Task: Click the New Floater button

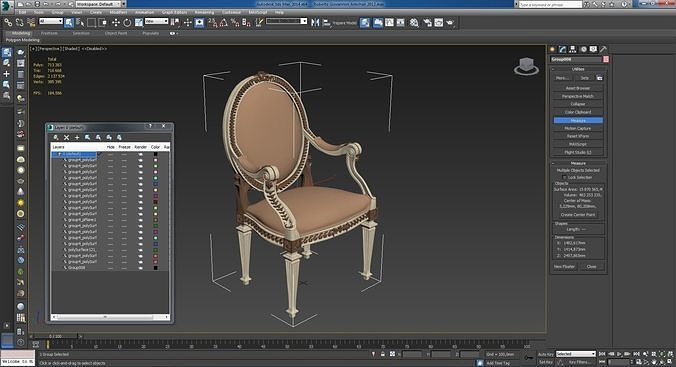Action: point(564,267)
